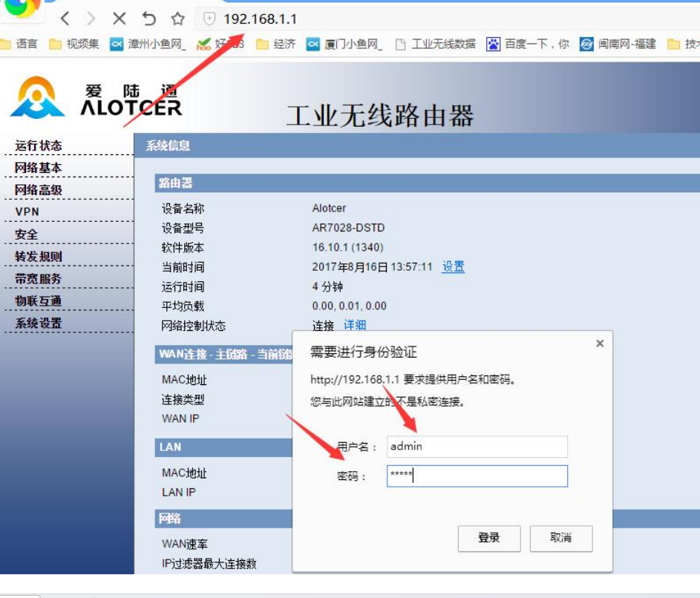Bookmark this page with the star icon

pyautogui.click(x=177, y=19)
